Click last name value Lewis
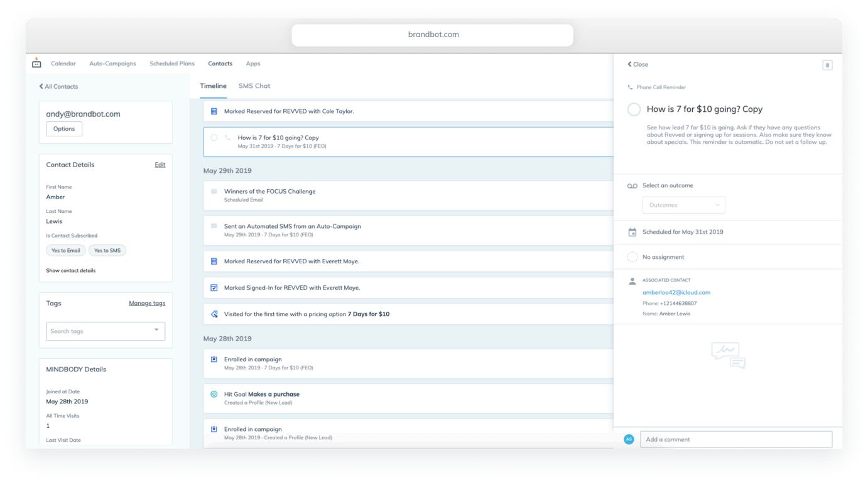 point(54,221)
